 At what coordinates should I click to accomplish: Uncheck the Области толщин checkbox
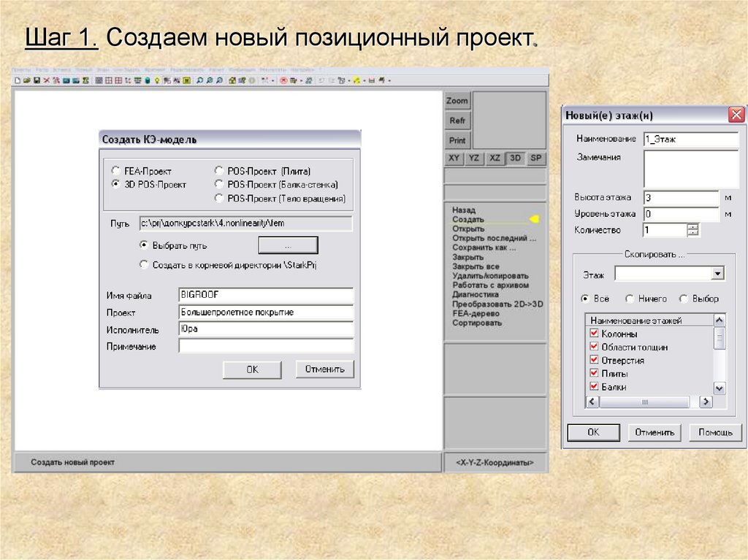594,346
